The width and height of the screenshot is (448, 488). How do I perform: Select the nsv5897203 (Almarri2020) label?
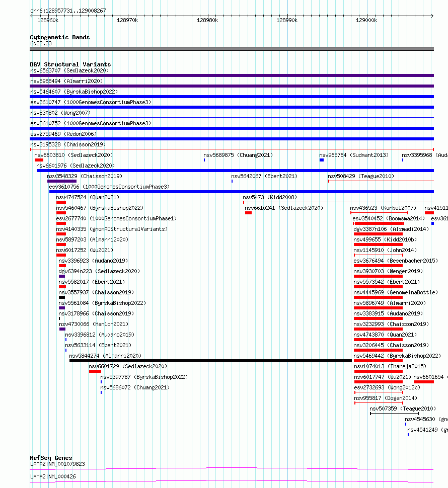(92, 240)
